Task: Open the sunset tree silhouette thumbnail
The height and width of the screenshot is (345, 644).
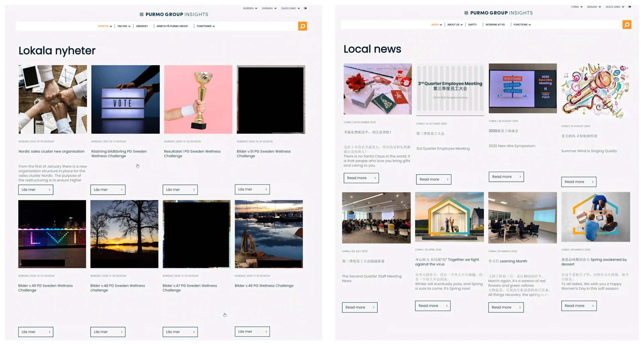Action: 124,234
